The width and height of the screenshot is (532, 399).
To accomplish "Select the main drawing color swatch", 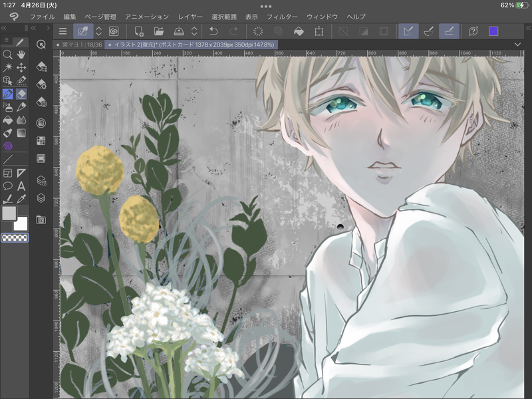I will tap(9, 213).
